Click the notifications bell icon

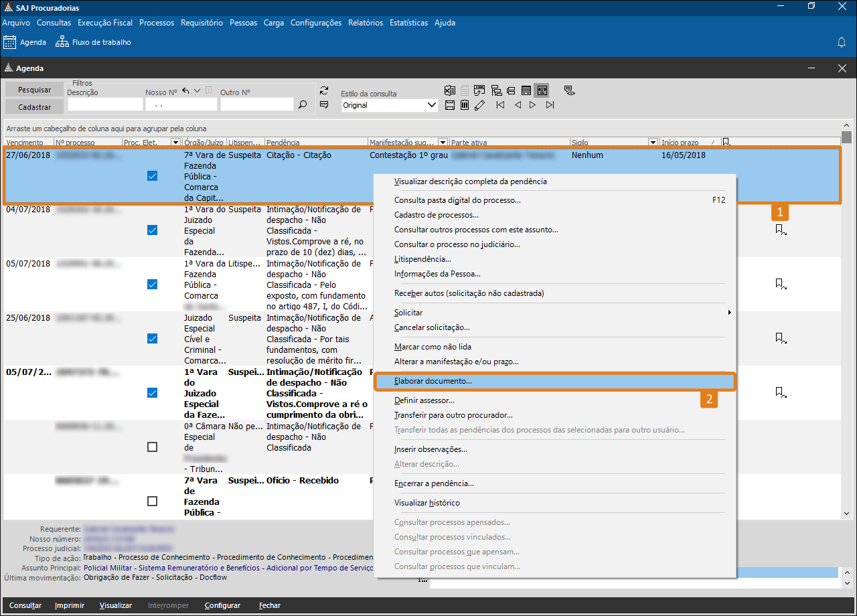click(x=842, y=42)
